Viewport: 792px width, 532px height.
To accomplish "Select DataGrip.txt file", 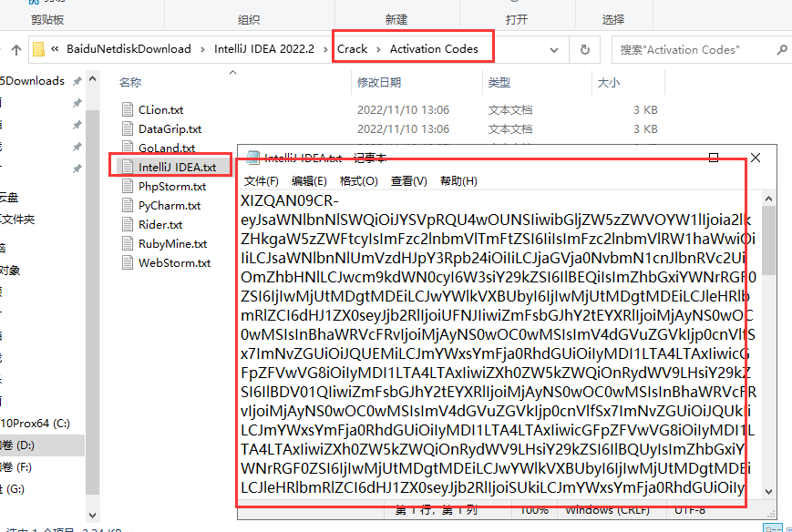I will pos(170,128).
